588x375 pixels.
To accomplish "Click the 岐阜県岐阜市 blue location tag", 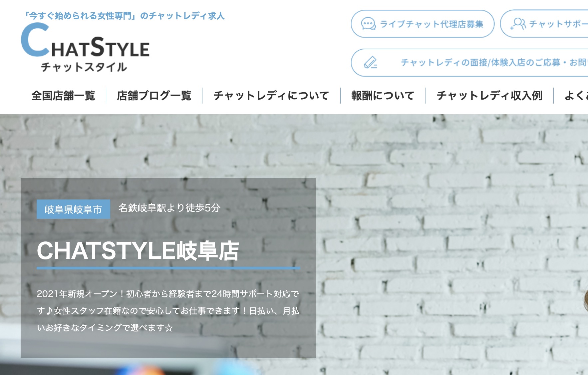I will 73,209.
